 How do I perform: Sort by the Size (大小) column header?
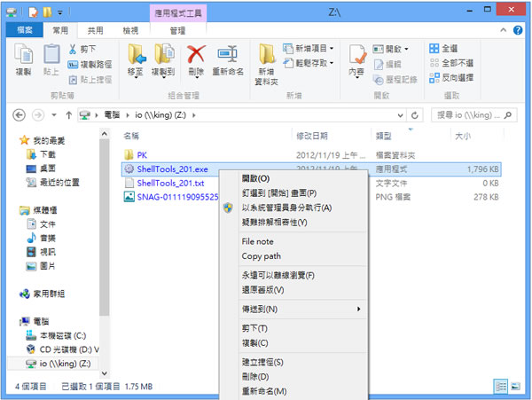tap(463, 136)
